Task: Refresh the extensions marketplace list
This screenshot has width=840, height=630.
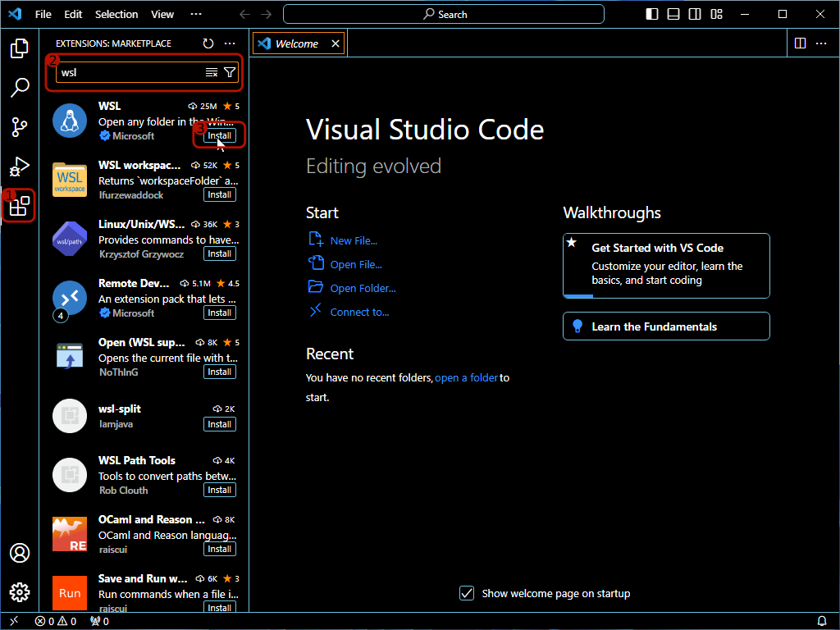Action: coord(208,43)
